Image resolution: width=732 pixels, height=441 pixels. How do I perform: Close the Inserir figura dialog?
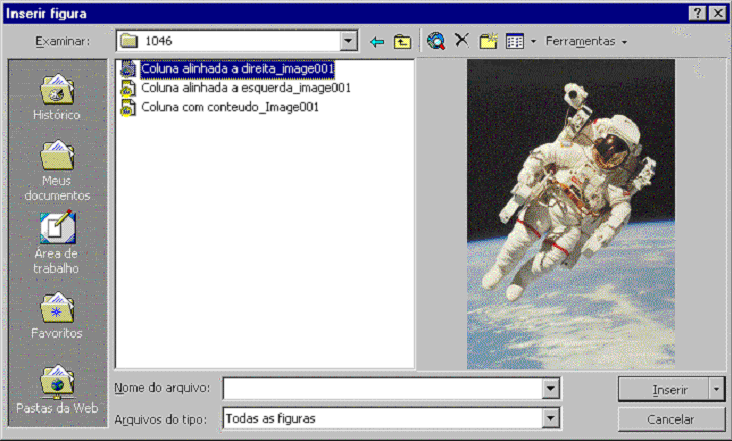coord(718,13)
